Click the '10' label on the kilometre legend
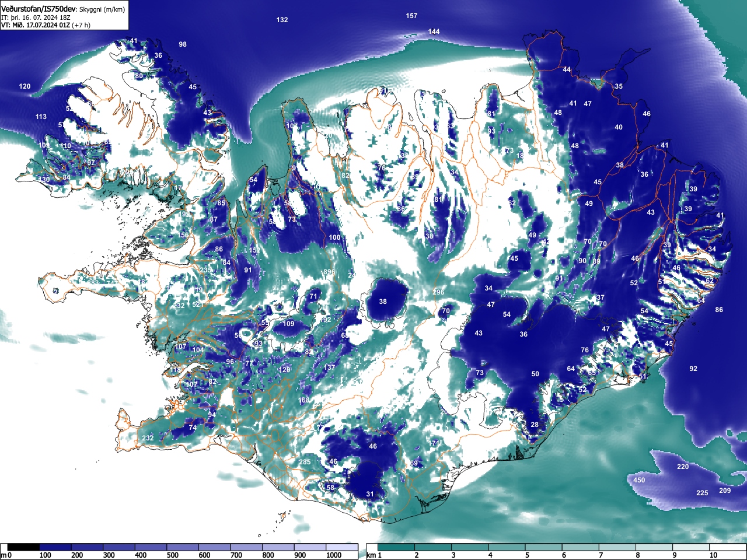This screenshot has width=747, height=560. (x=713, y=555)
